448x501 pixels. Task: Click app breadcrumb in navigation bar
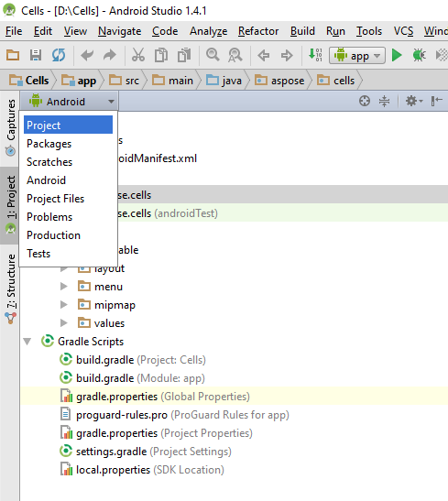[79, 81]
